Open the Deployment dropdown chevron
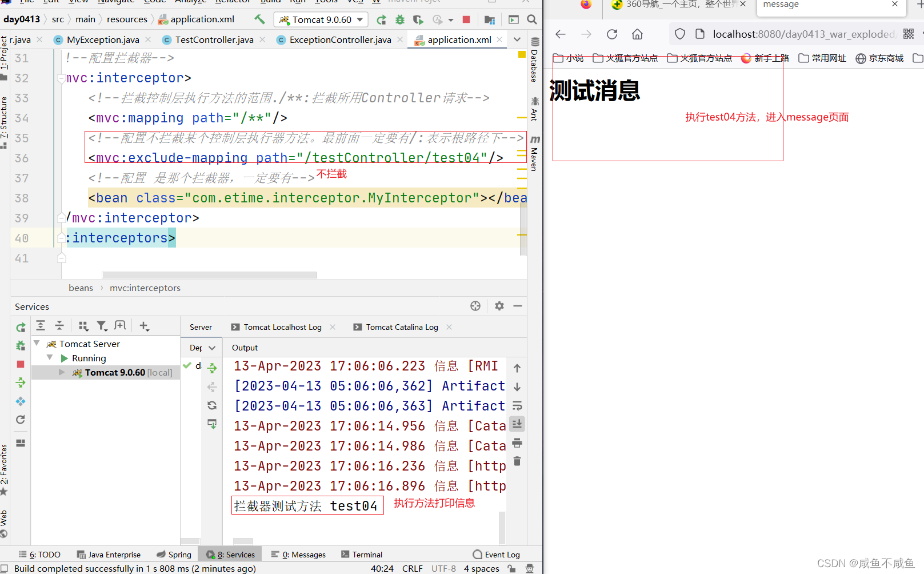The image size is (924, 574). tap(212, 348)
